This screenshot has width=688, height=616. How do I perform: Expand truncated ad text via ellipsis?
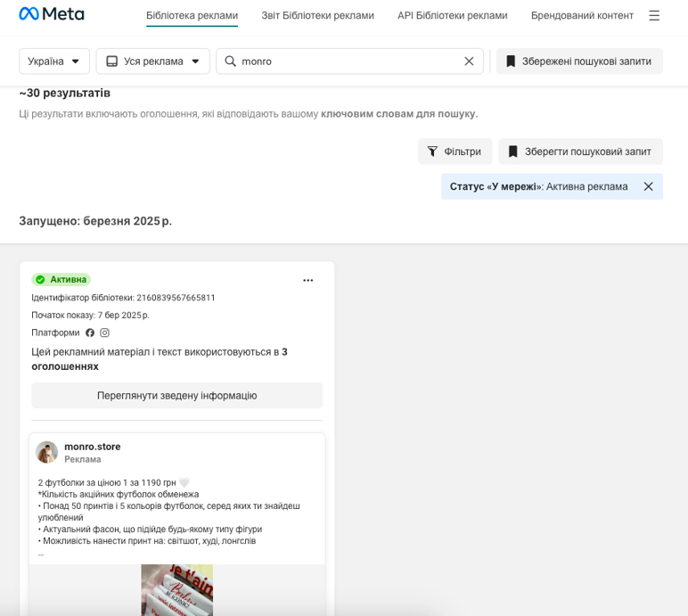point(41,554)
